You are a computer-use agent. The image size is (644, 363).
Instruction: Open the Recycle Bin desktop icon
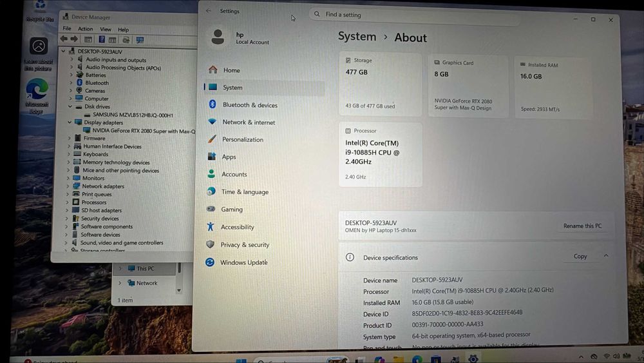40,11
